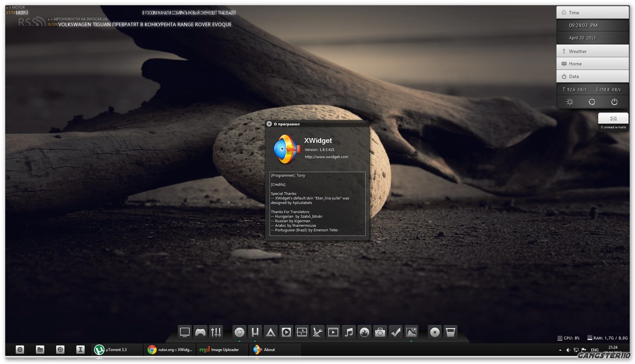Viewport: 635px width, 364px height.
Task: Open the music note dock icon
Action: pyautogui.click(x=349, y=332)
